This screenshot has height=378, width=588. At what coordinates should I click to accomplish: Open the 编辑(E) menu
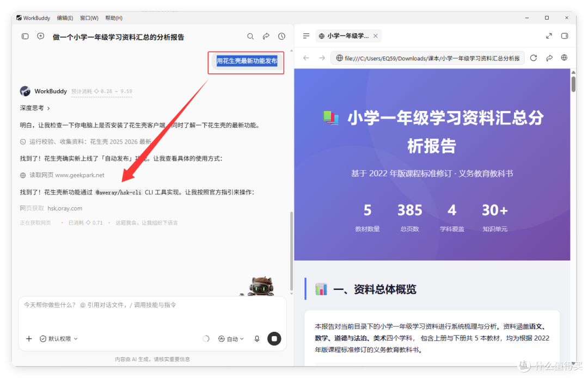[65, 18]
